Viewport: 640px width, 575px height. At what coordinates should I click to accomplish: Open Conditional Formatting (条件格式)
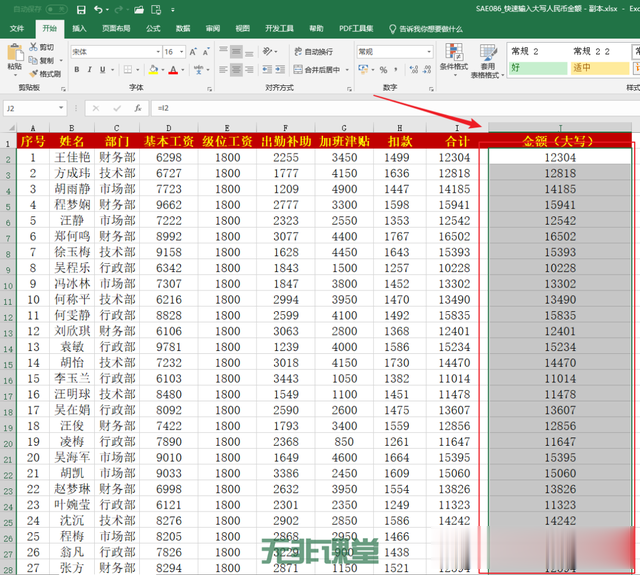pyautogui.click(x=454, y=60)
